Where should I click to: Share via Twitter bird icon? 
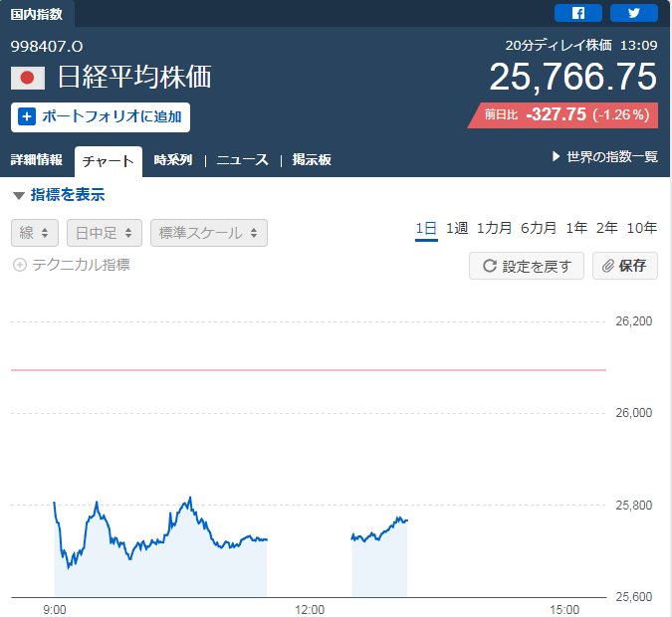point(634,13)
